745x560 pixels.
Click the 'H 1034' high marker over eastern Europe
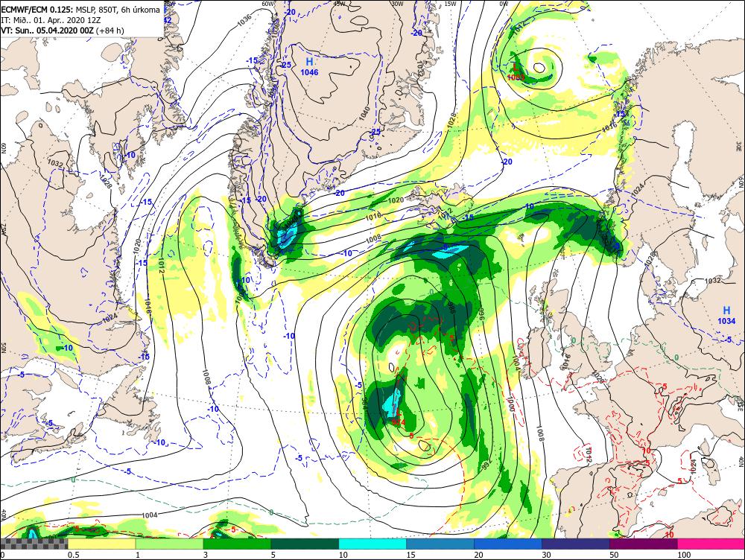(x=726, y=316)
